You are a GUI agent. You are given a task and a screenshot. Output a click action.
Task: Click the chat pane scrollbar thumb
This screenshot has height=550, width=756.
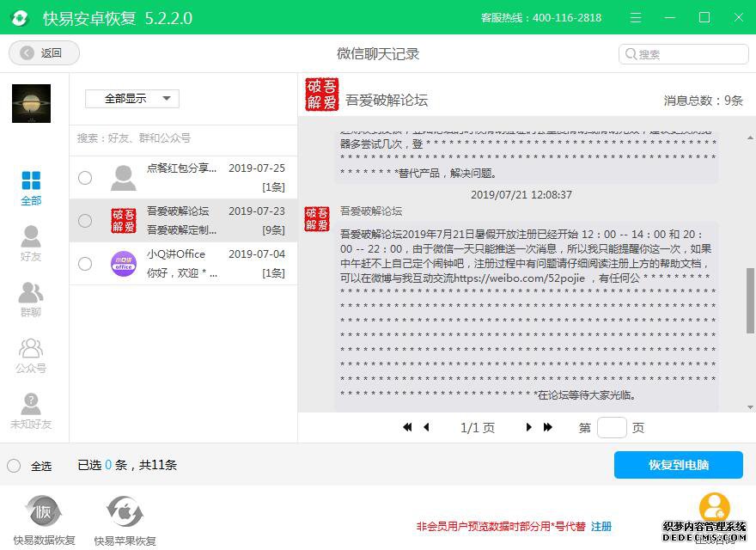pyautogui.click(x=750, y=301)
